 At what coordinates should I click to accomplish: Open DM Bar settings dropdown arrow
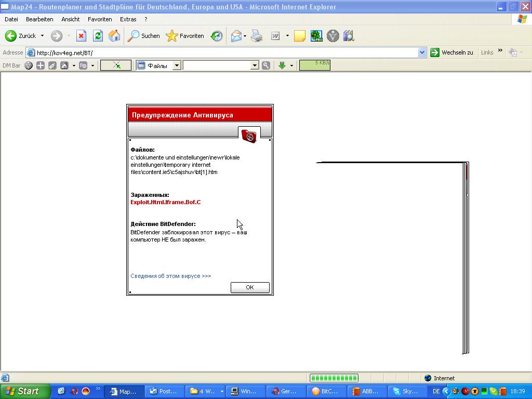click(x=92, y=65)
